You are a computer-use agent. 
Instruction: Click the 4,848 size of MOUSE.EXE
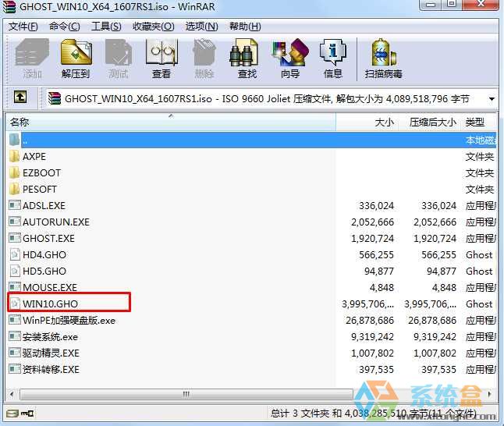pos(382,287)
